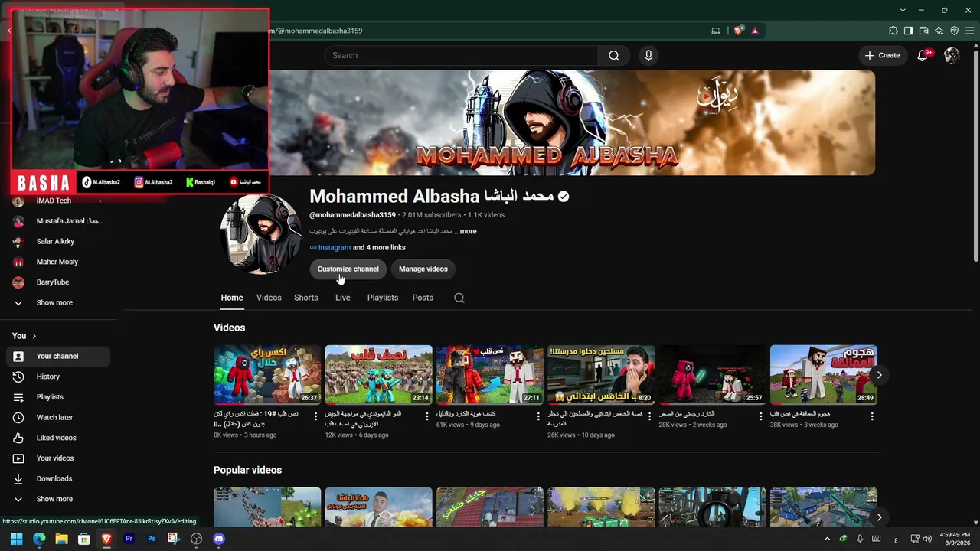This screenshot has width=980, height=551.
Task: Open OBS Studio from the taskbar
Action: 196,539
